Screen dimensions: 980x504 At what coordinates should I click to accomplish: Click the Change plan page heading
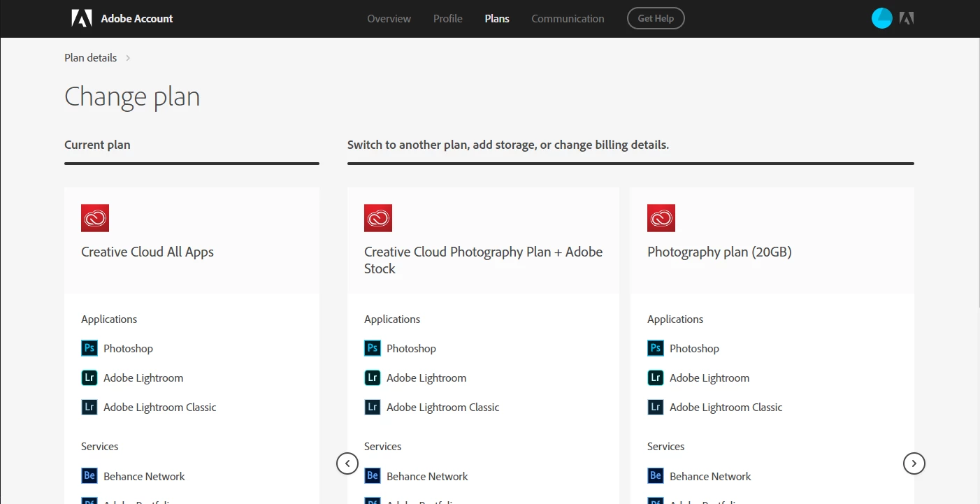click(132, 96)
